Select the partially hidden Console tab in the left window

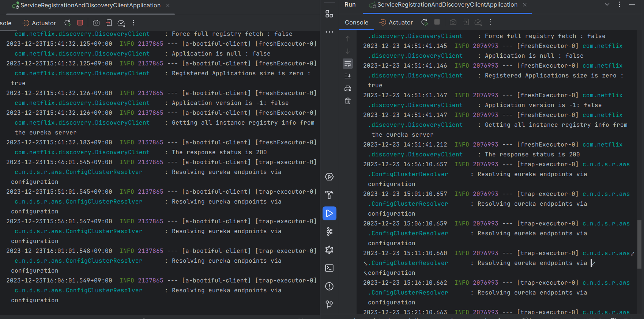pos(6,23)
